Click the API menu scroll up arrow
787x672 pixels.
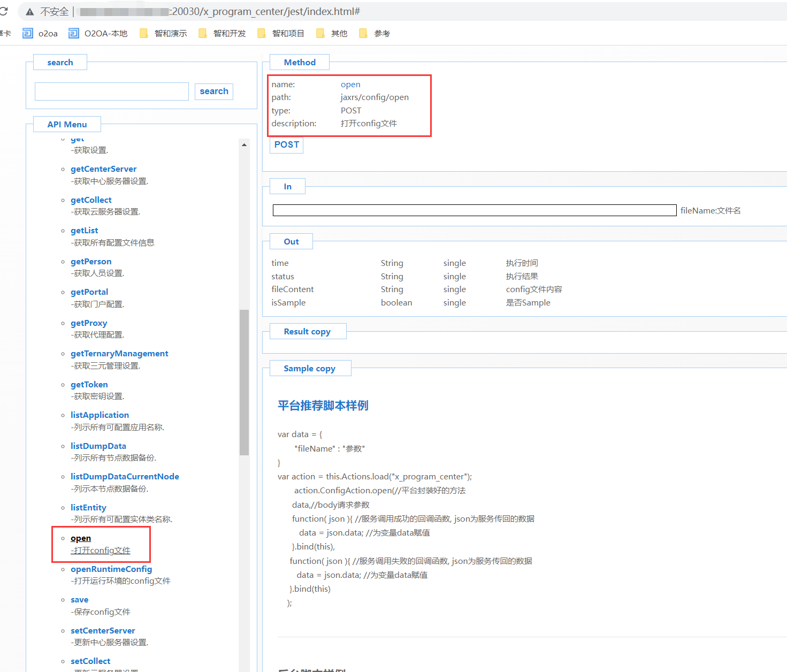point(244,145)
